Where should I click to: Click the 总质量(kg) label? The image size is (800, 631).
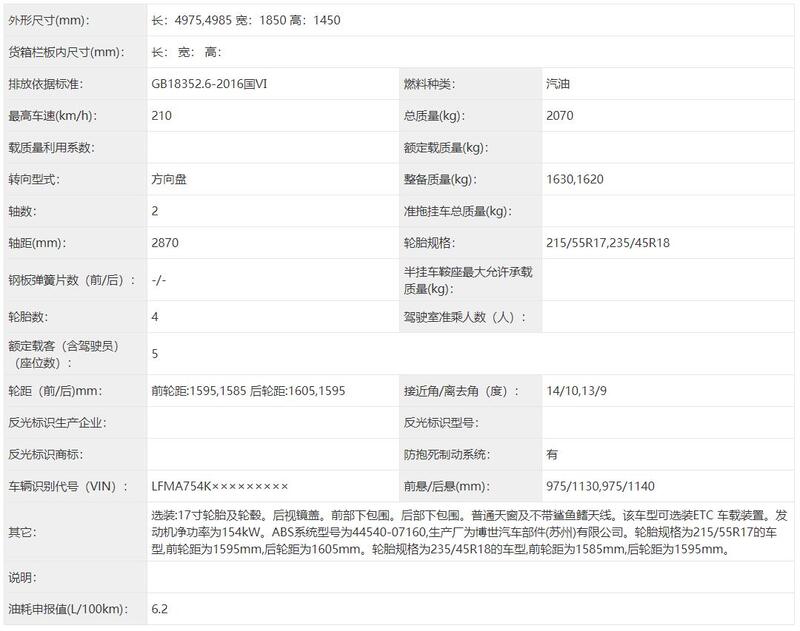[434, 116]
